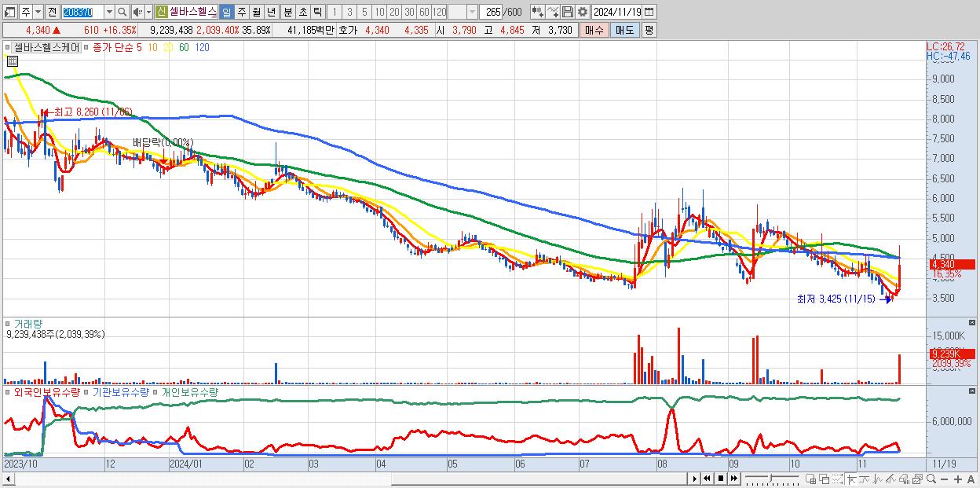Select interval 120 button
The width and height of the screenshot is (980, 488).
tap(439, 12)
